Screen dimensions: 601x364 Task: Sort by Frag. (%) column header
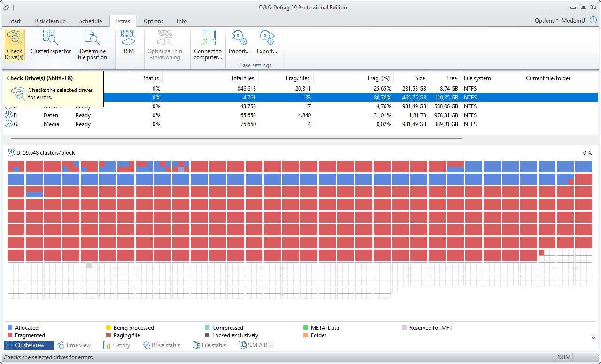[353, 78]
